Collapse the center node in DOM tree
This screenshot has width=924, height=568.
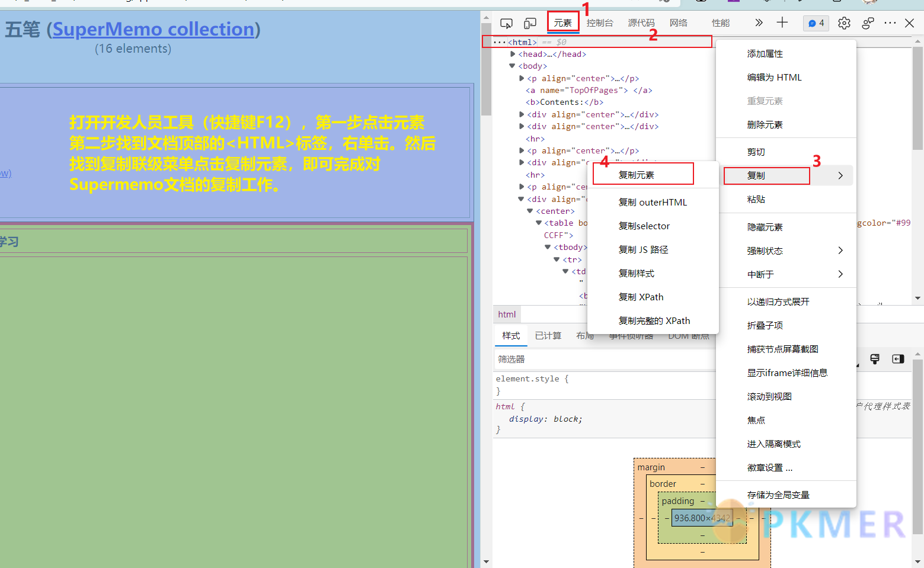click(x=530, y=211)
